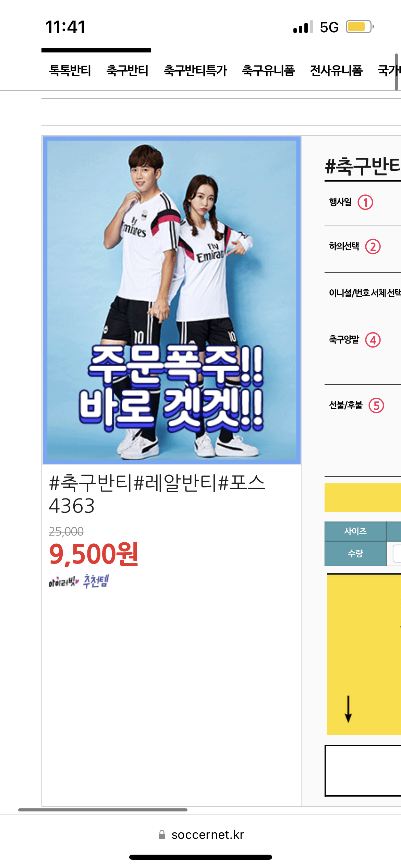Open the product photo of soccer uniforms

click(172, 300)
